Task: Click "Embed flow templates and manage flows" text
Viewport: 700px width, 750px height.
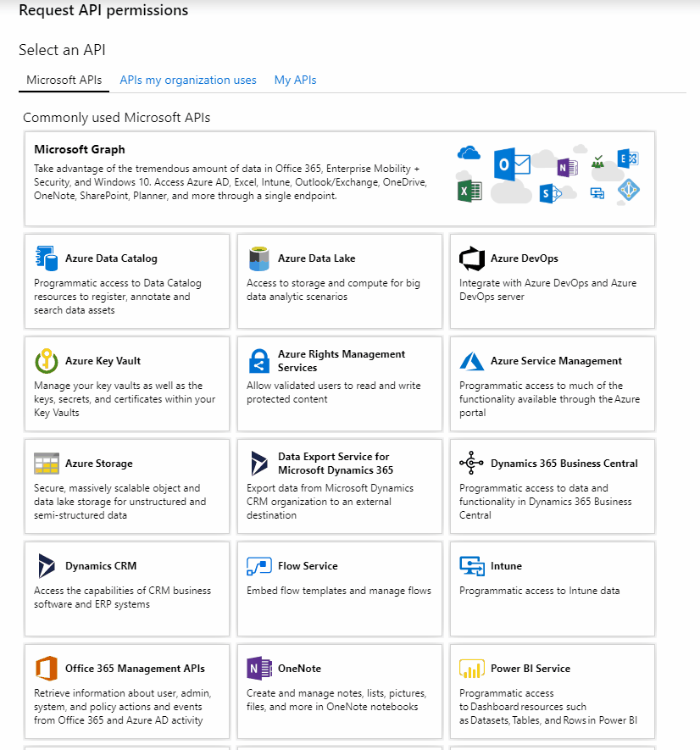Action: pos(339,591)
